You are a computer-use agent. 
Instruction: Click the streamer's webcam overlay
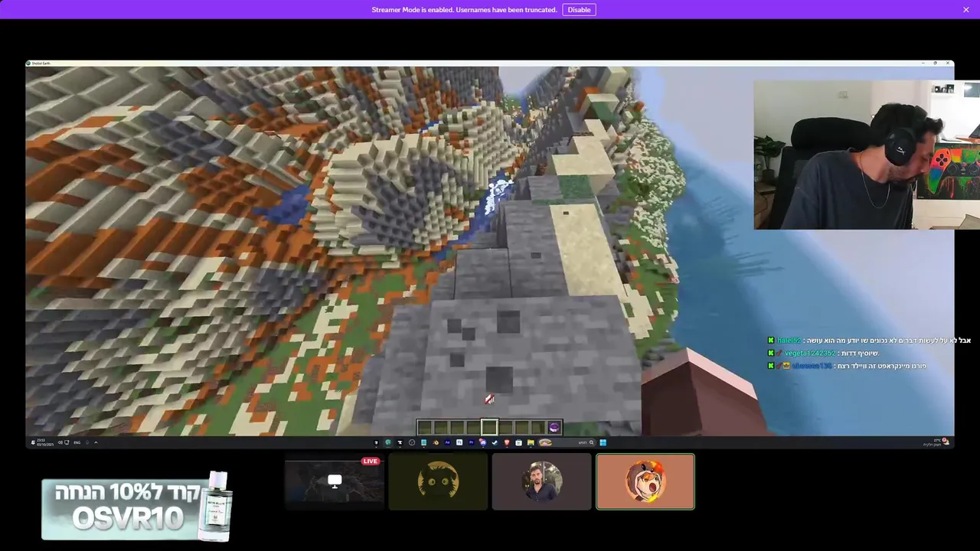click(x=867, y=155)
